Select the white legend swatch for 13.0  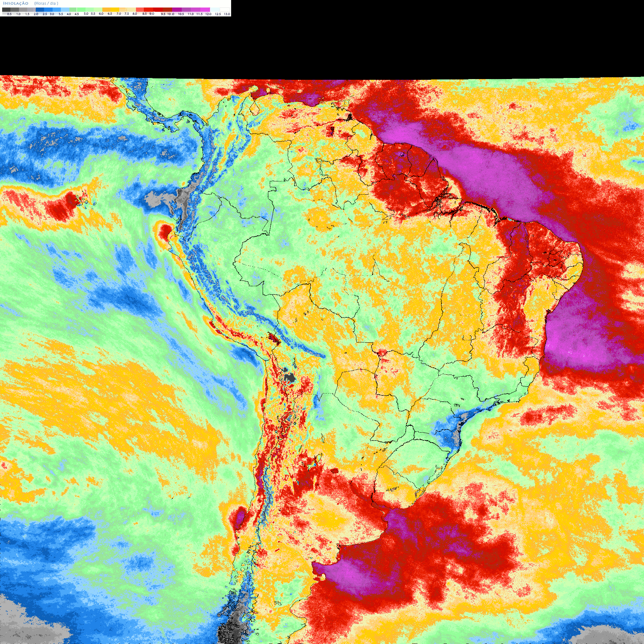[x=225, y=10]
